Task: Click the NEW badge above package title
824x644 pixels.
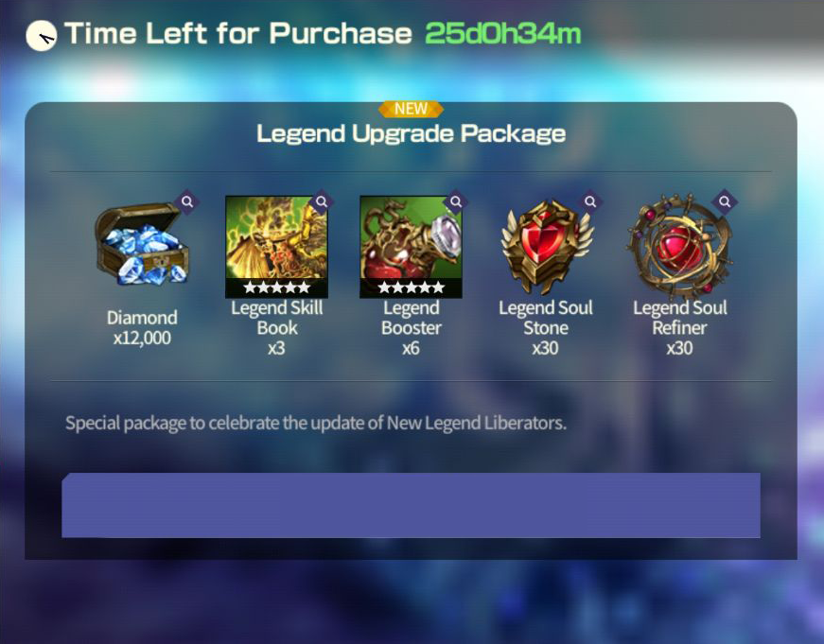Action: pyautogui.click(x=411, y=109)
